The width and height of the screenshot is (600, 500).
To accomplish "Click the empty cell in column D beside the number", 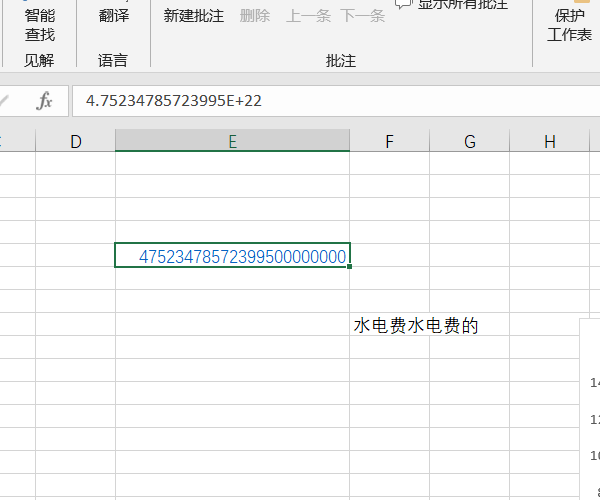I will click(x=76, y=256).
